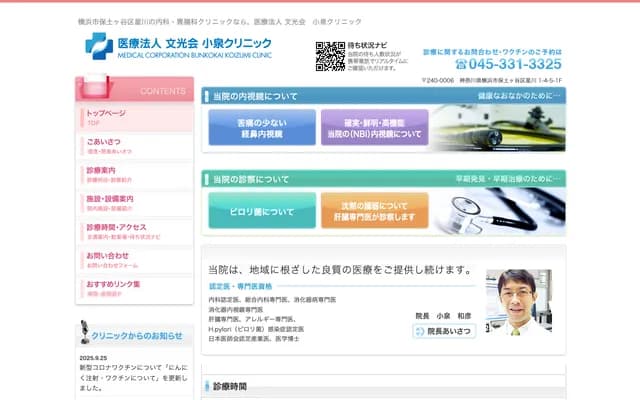The width and height of the screenshot is (640, 400).
Task: Open the ごあいさつ menu item
Action: [135, 146]
